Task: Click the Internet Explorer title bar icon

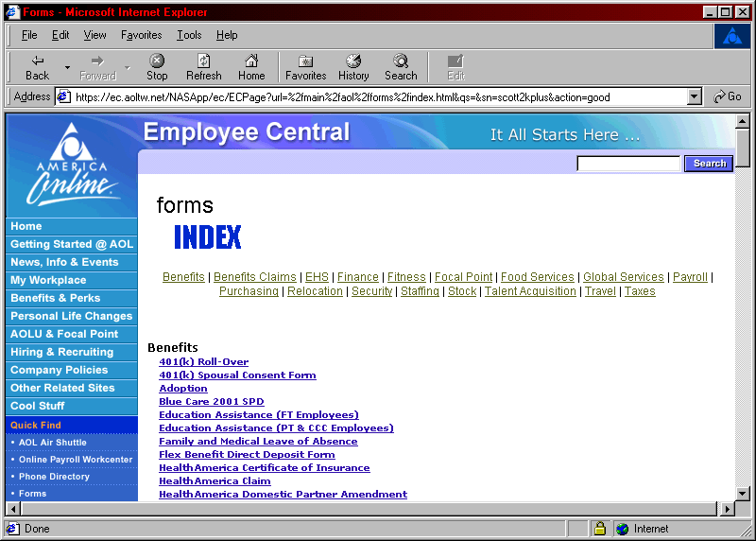Action: click(x=12, y=12)
